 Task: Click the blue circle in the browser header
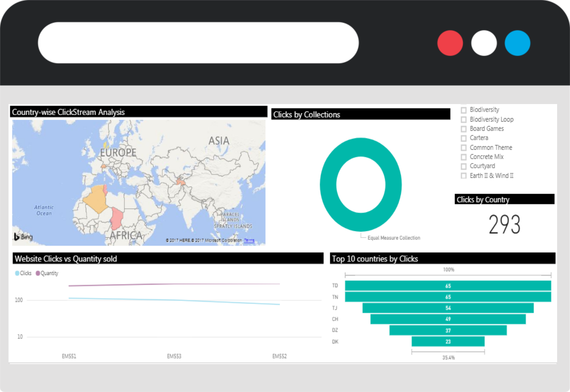click(x=517, y=43)
